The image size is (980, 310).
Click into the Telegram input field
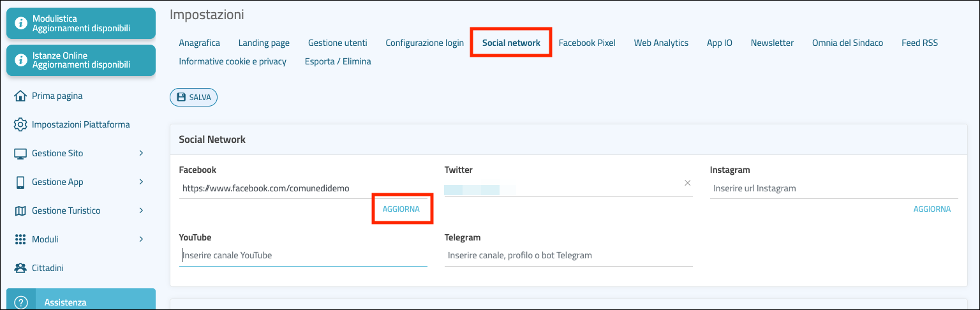[x=568, y=255]
